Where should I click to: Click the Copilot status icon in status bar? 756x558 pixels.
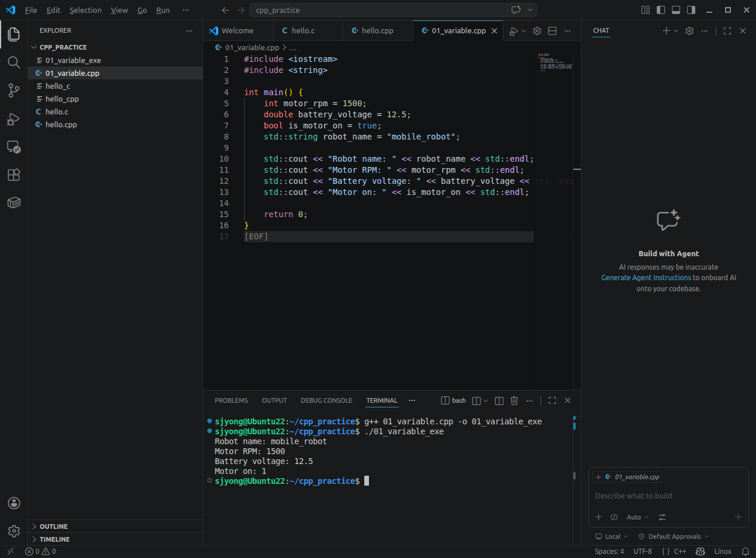(x=701, y=552)
